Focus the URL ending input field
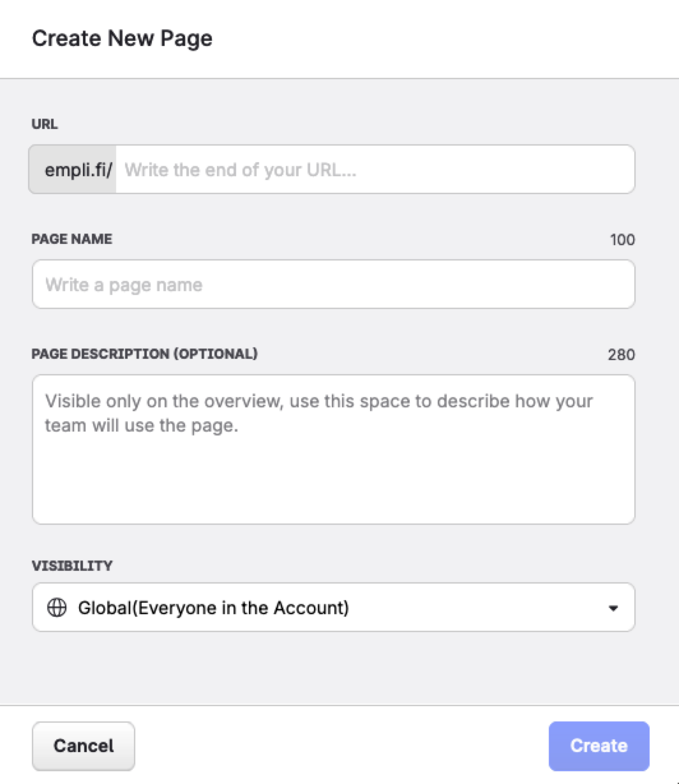 (375, 170)
